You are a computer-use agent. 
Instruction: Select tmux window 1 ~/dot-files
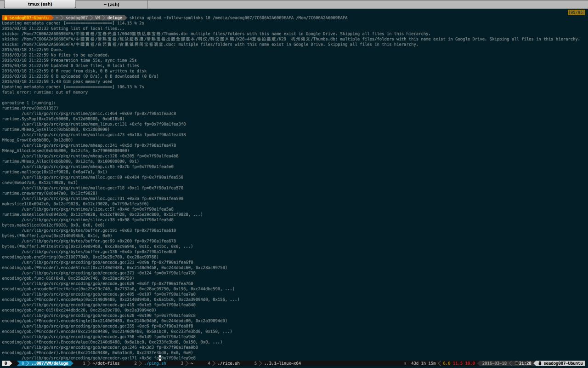[x=101, y=363]
